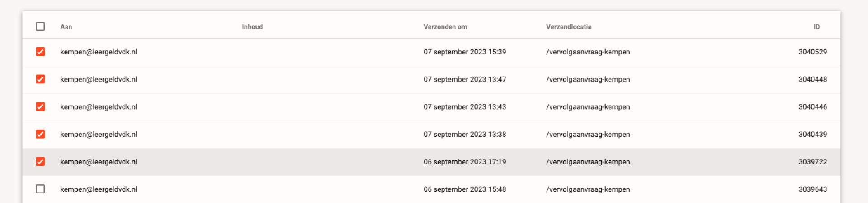Uncheck the highlighted row 3039722
Screen dimensions: 868x203
[x=40, y=162]
